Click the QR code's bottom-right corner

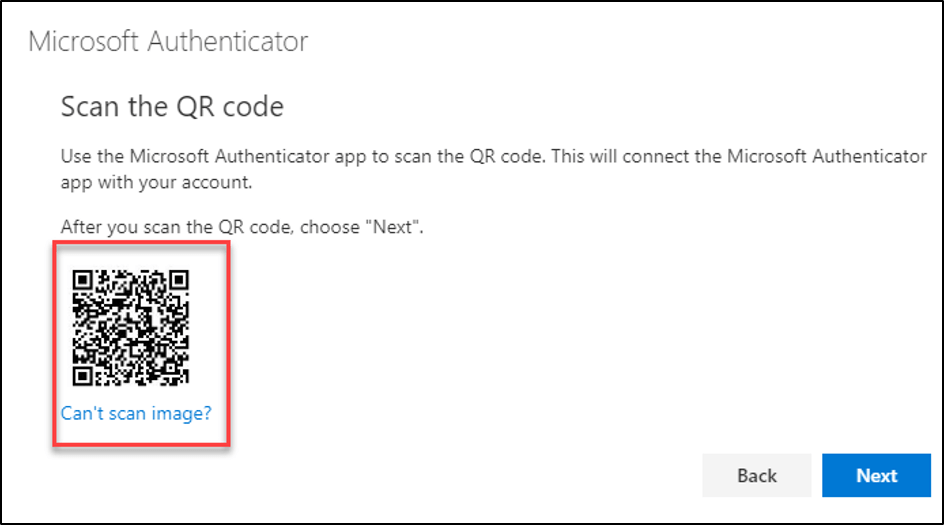[x=186, y=381]
